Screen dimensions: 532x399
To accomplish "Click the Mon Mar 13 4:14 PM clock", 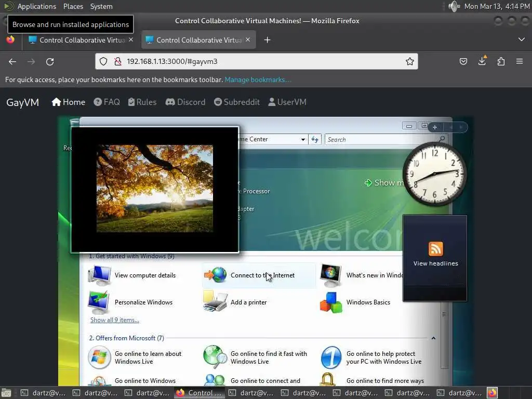I will tap(497, 6).
